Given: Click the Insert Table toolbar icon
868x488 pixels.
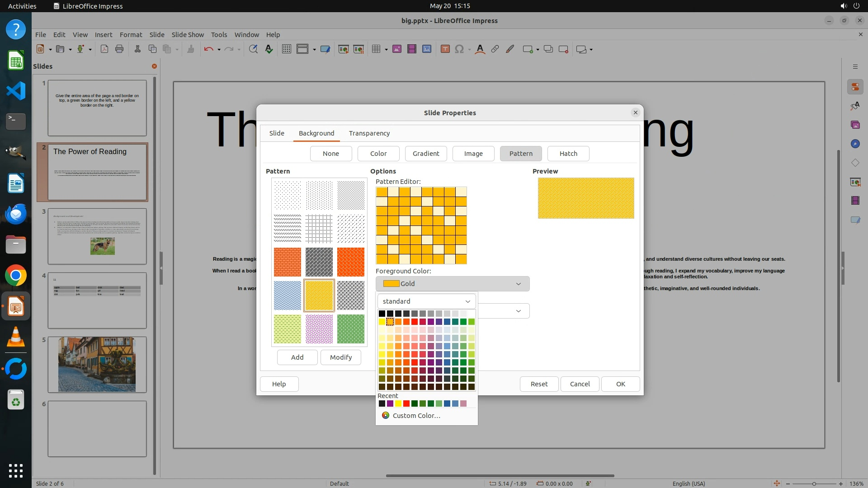Looking at the screenshot, I should pos(376,49).
